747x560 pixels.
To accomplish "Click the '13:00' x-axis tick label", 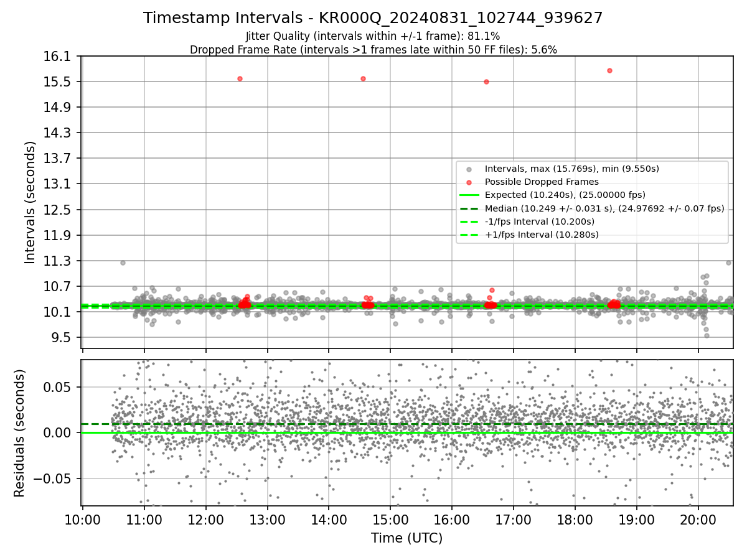I will coord(268,520).
